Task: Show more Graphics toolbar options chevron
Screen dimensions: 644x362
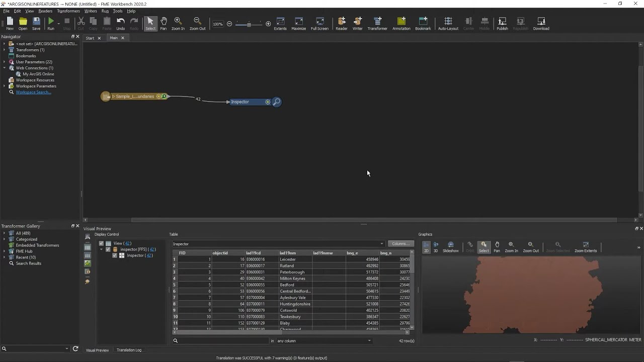Action: pos(638,247)
